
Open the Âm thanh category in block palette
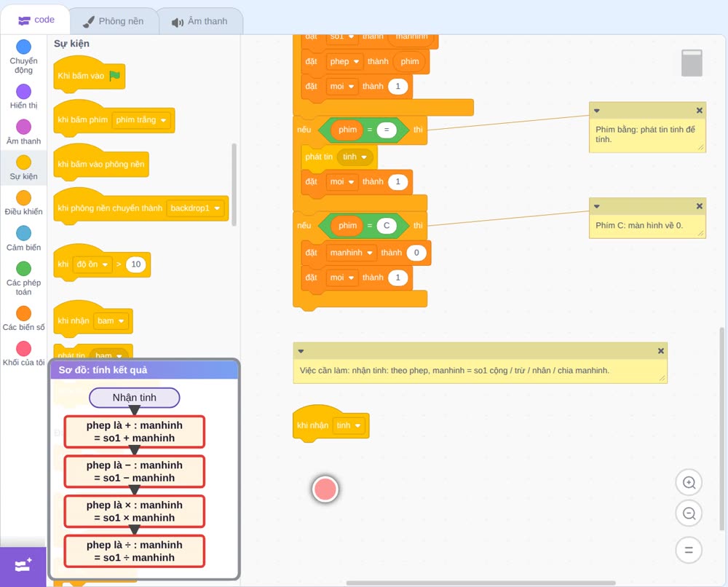coord(23,132)
